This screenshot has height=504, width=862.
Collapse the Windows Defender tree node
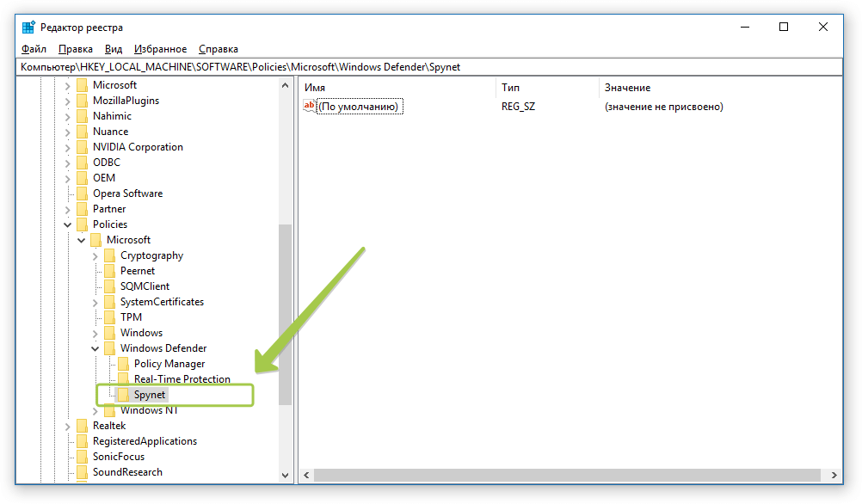click(x=95, y=348)
